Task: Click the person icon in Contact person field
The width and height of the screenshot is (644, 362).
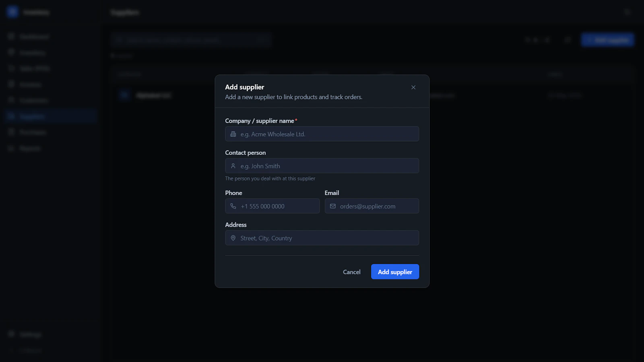Action: (x=233, y=166)
